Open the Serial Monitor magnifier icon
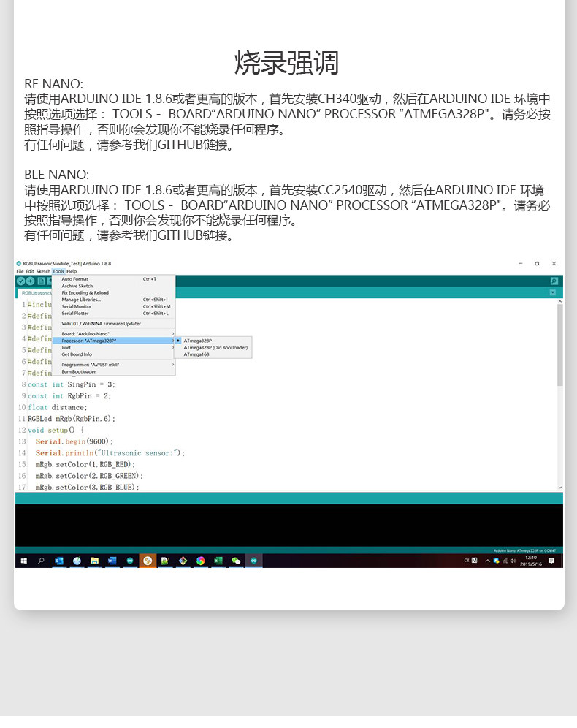Viewport: 577px width, 728px height. click(554, 281)
